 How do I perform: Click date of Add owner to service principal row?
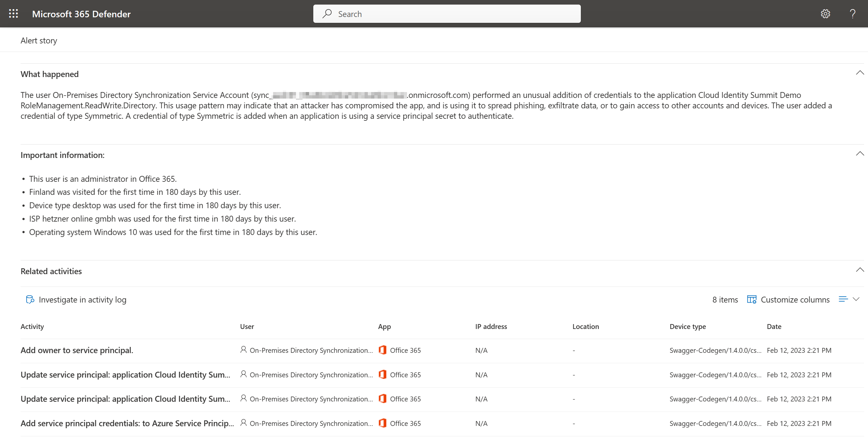[799, 351]
